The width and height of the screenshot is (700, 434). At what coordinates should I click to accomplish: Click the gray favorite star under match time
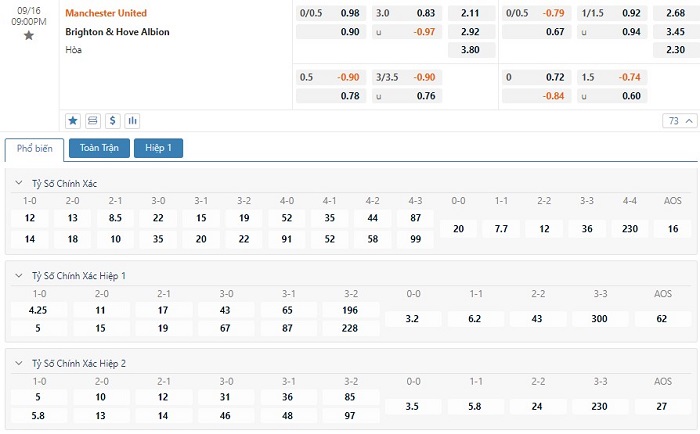click(28, 36)
